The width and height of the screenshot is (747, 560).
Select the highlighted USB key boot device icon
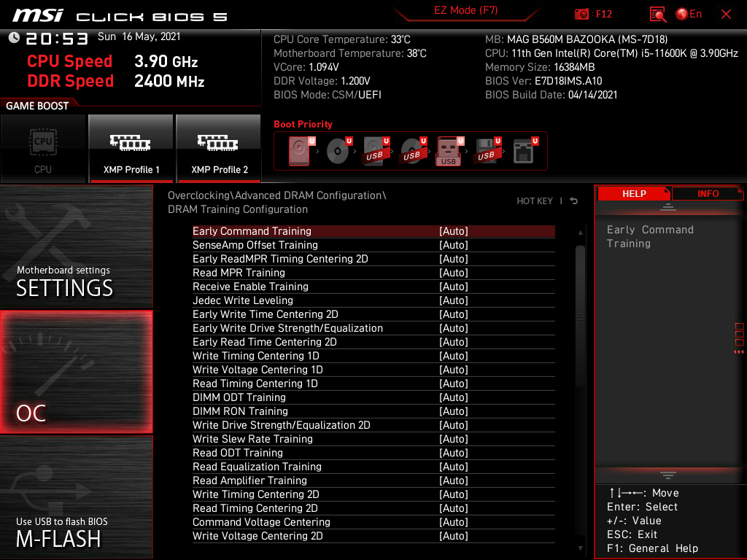point(449,151)
